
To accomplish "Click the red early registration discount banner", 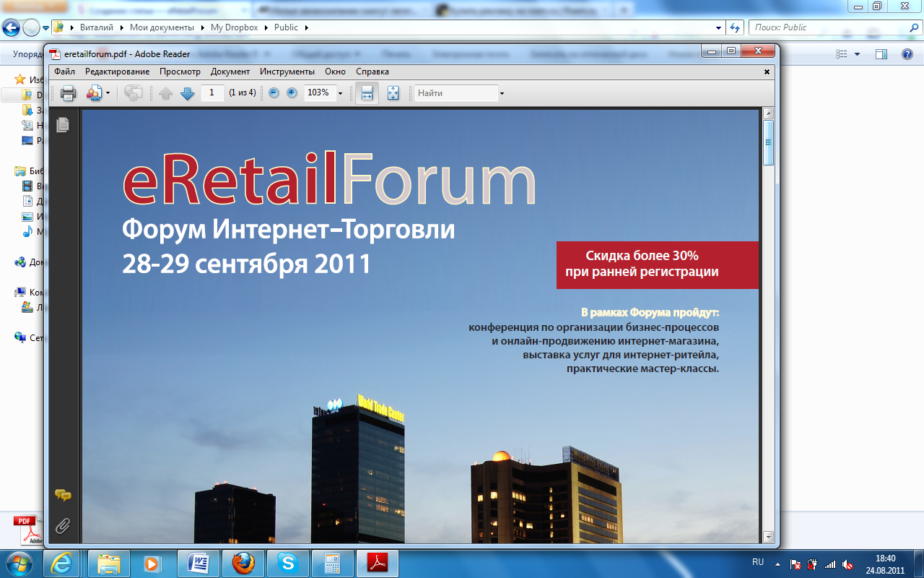I will pos(658,264).
